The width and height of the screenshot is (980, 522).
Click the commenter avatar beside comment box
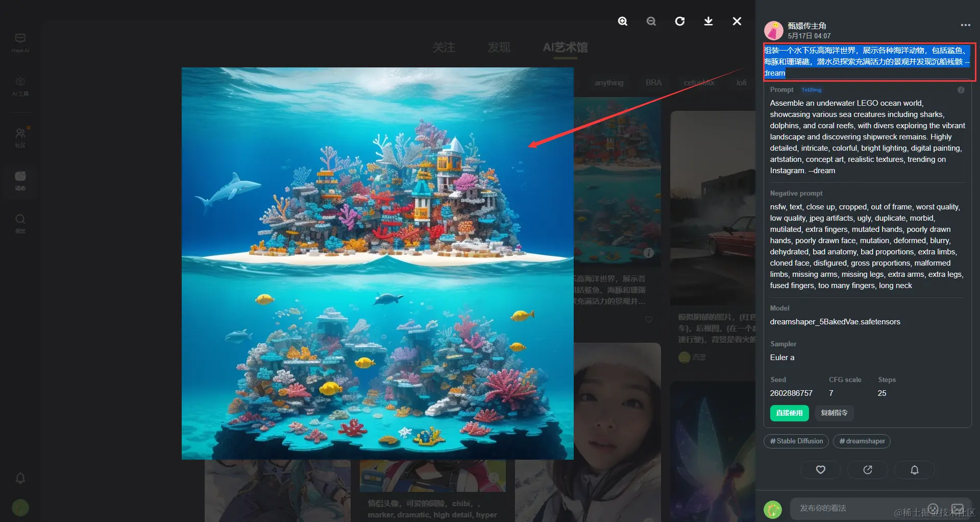(773, 509)
